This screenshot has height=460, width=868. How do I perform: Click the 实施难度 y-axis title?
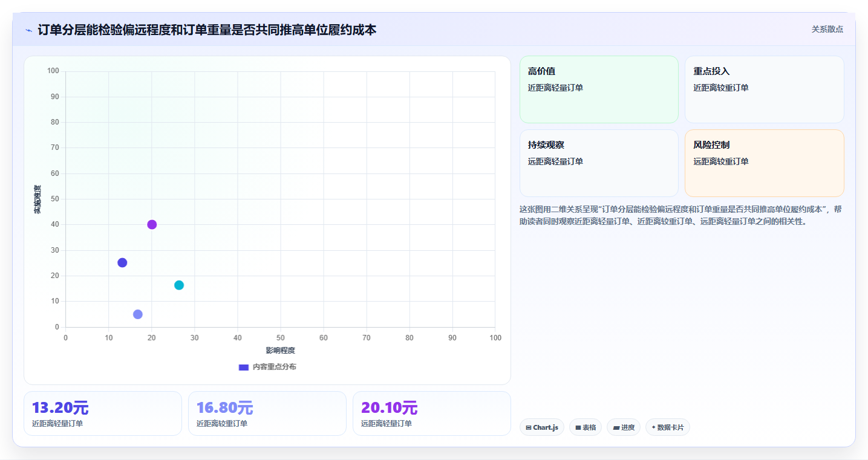(x=38, y=199)
